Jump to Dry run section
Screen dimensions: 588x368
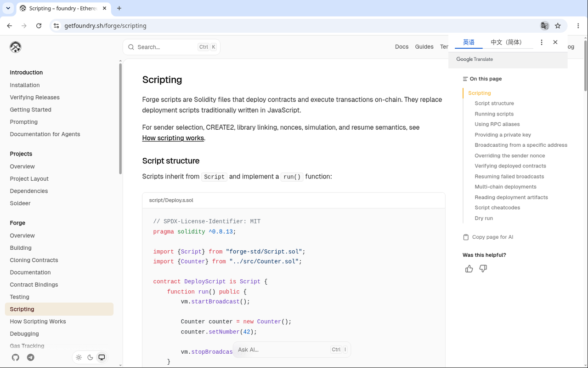click(x=484, y=218)
